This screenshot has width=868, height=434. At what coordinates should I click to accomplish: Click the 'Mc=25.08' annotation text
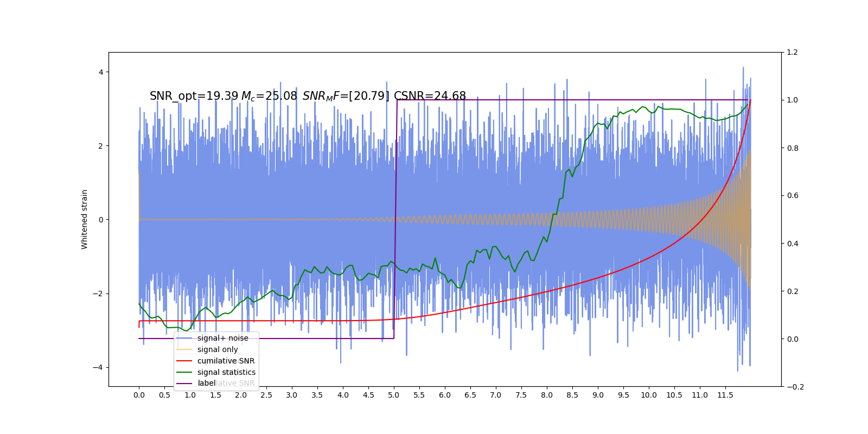click(269, 96)
